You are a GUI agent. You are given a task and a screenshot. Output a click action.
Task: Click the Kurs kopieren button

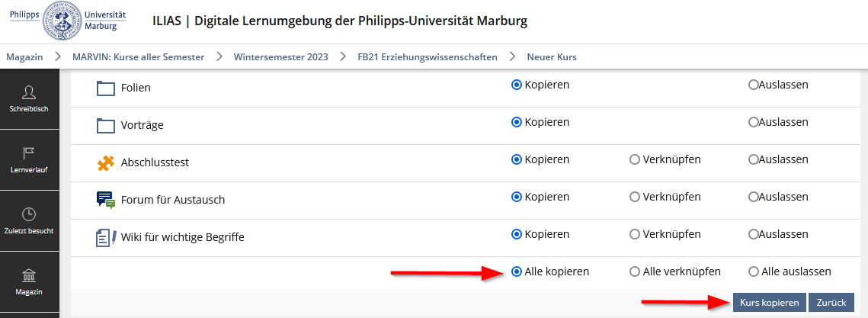coord(769,303)
